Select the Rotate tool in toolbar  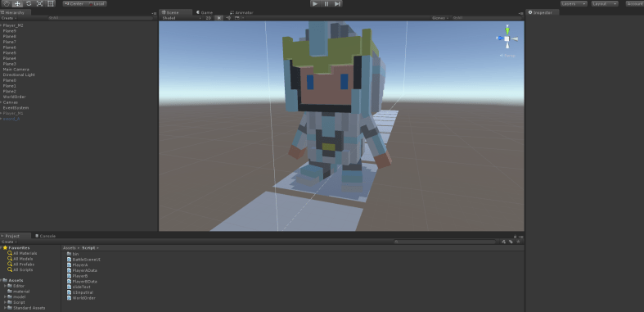coord(29,4)
